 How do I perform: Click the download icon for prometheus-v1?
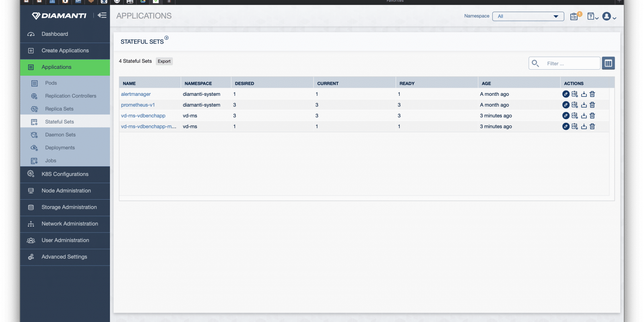tap(584, 105)
